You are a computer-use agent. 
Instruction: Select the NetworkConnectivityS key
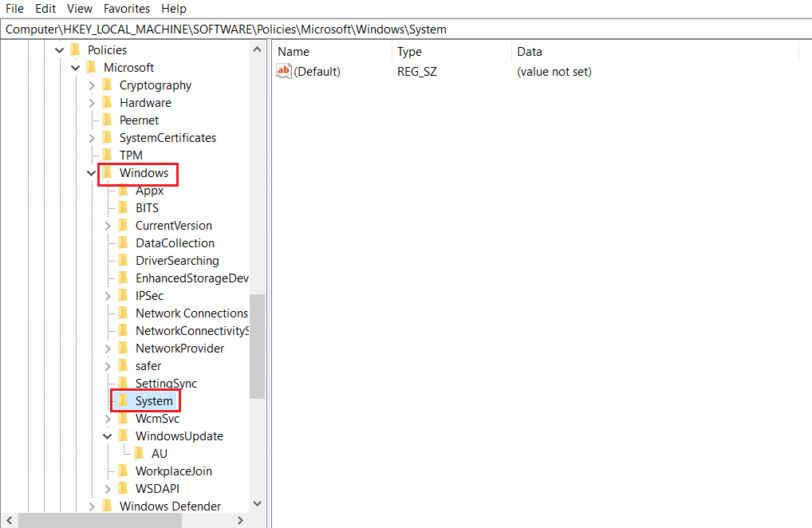point(192,331)
